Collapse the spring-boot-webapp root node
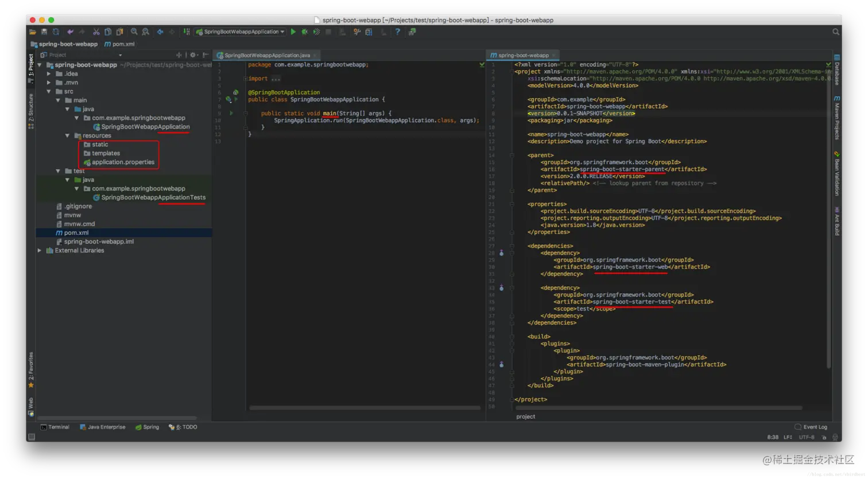The height and width of the screenshot is (479, 868). point(40,65)
